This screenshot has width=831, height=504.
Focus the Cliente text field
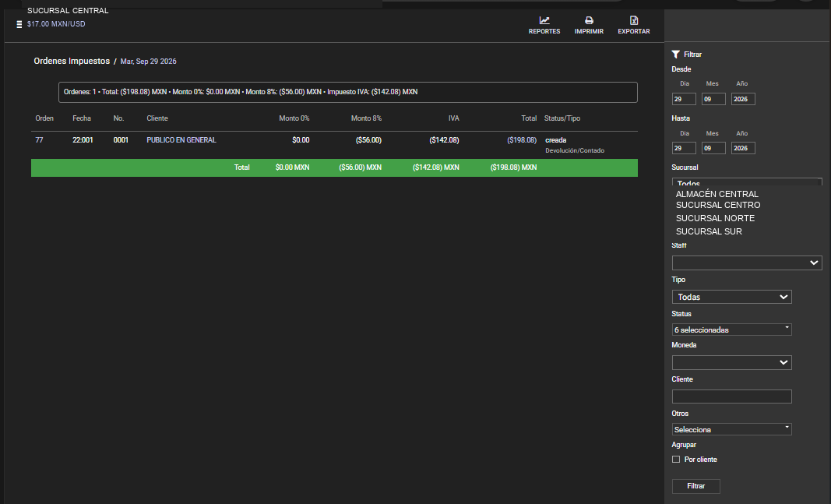[732, 397]
